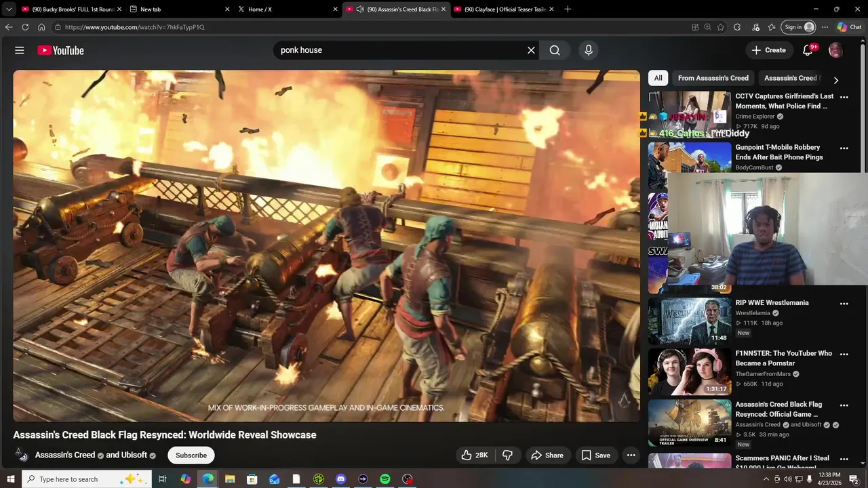
Task: Click the Edge Sign in button
Action: (799, 27)
